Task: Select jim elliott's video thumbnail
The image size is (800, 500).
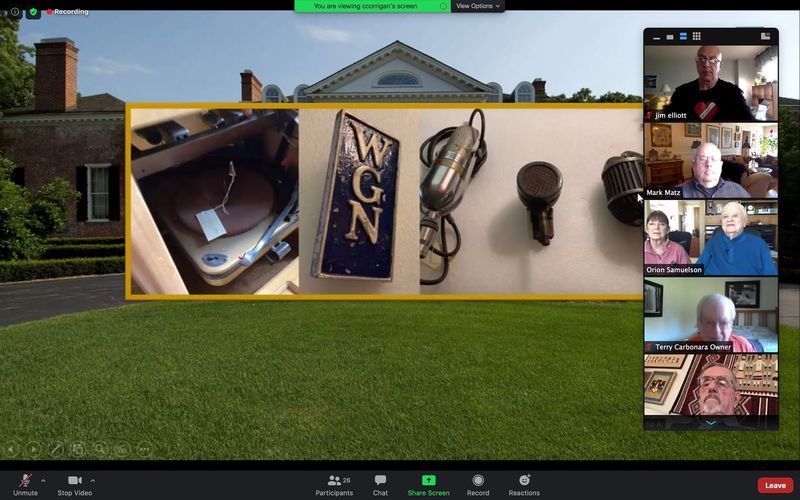Action: (x=711, y=83)
